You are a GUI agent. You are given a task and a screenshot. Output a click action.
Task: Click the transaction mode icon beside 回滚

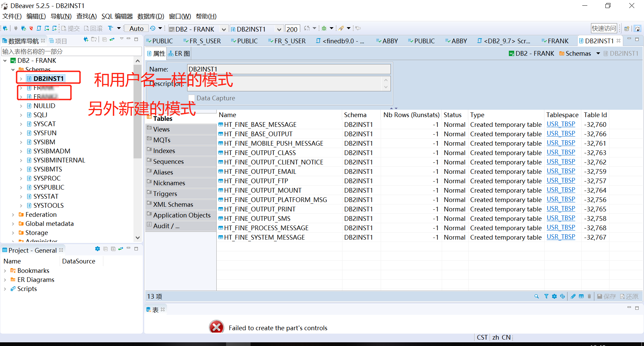point(110,29)
